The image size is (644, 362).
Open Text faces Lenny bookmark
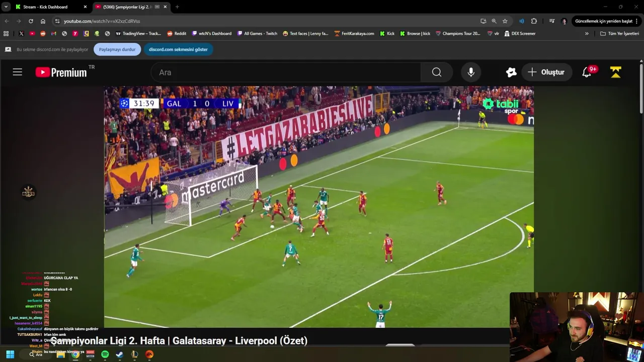[x=305, y=34]
